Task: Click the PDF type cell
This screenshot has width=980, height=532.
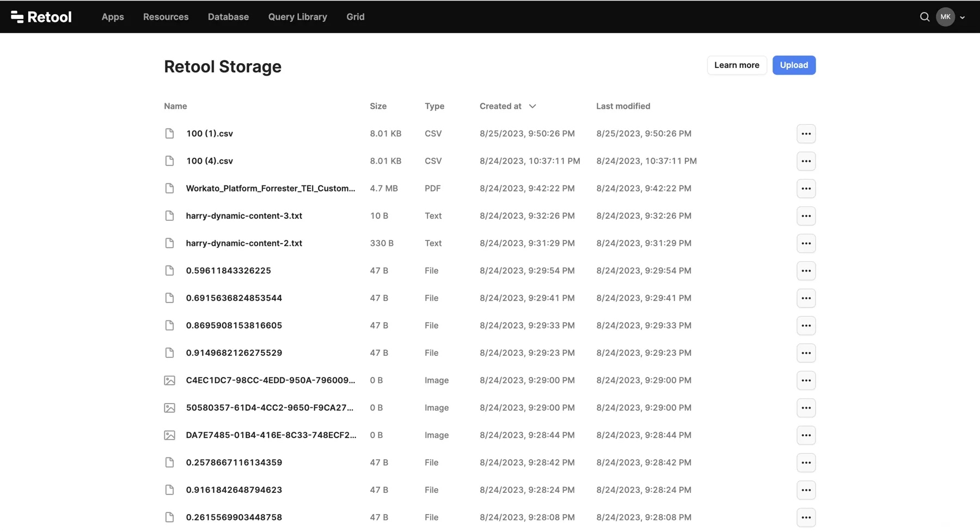Action: [x=433, y=188]
